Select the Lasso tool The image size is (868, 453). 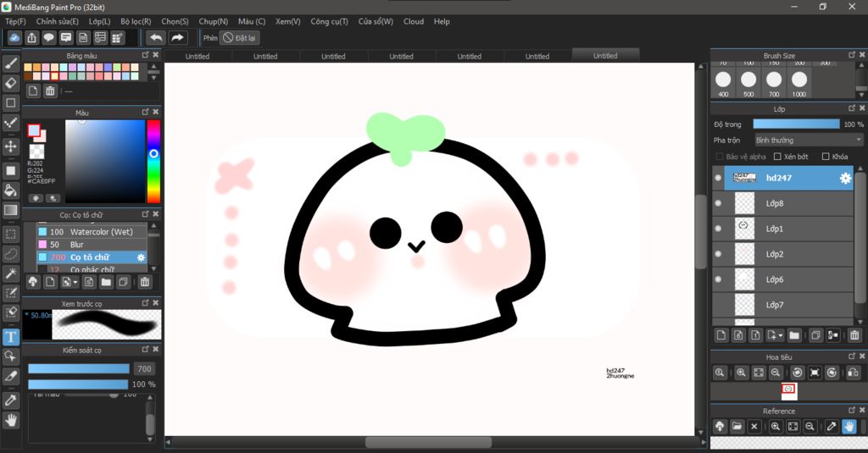[x=10, y=254]
